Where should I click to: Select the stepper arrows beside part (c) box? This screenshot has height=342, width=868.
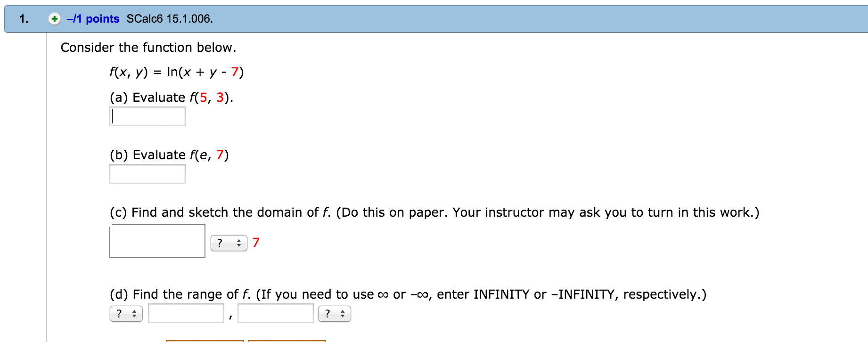point(239,243)
